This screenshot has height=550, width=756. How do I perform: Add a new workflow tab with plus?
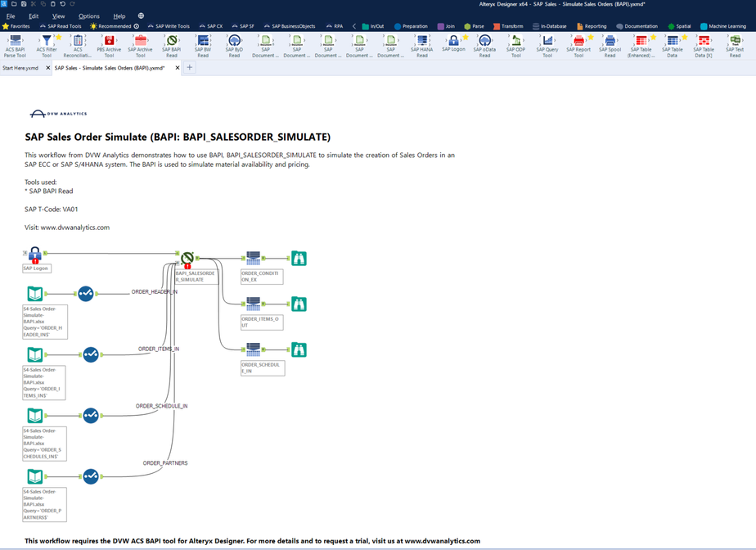[x=190, y=68]
